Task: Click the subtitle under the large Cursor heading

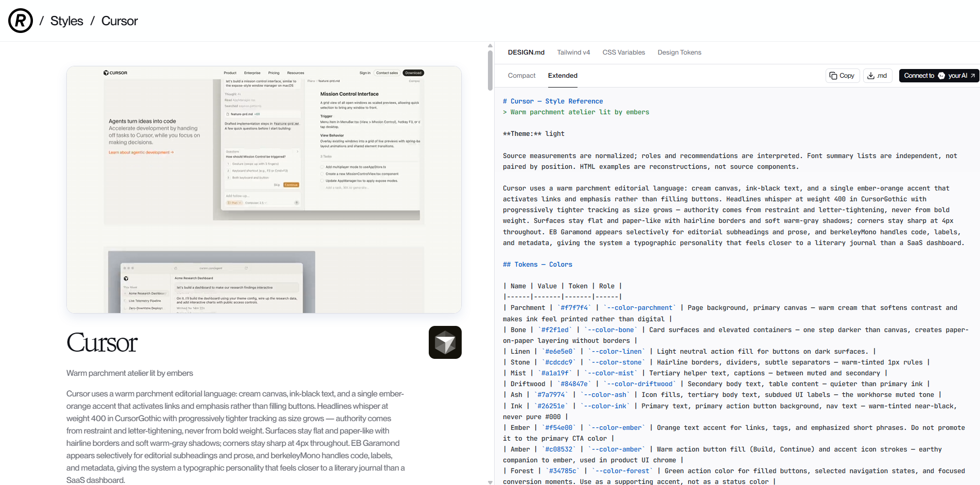Action: coord(130,373)
